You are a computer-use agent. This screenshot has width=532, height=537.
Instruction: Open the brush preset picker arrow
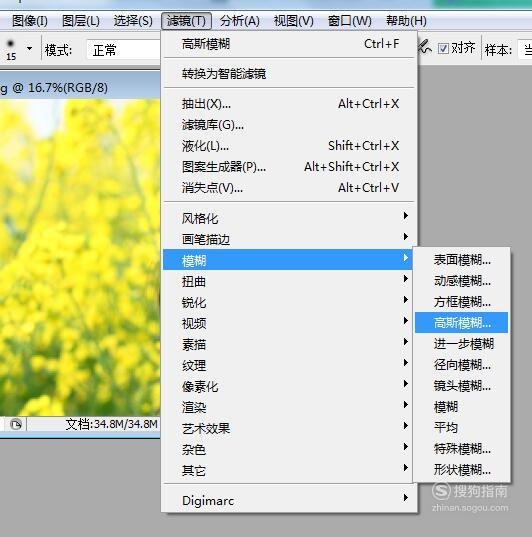(29, 49)
